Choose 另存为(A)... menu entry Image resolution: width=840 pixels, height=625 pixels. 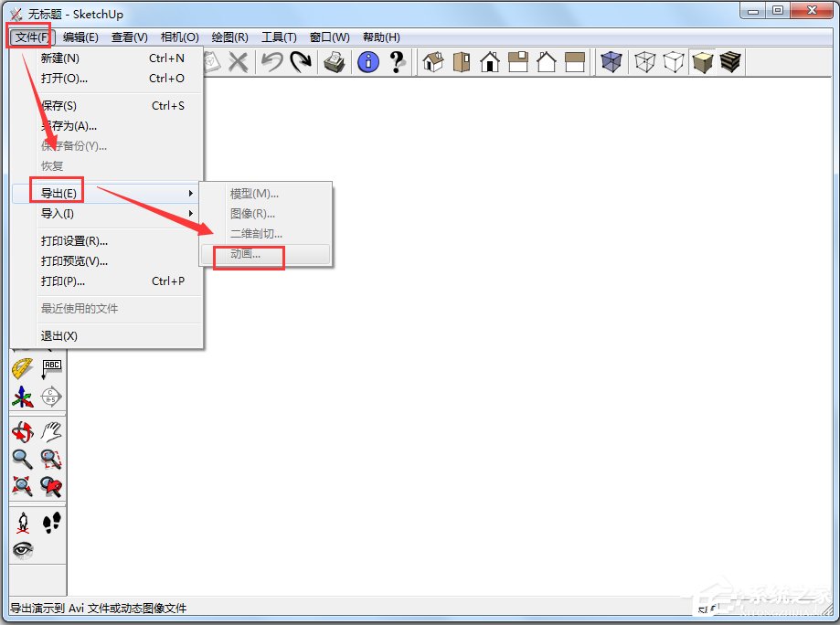(107, 126)
